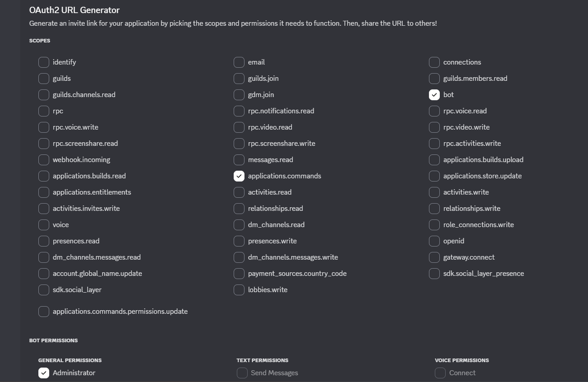This screenshot has height=382, width=588.
Task: Tick the connections scope checkbox
Action: tap(434, 62)
